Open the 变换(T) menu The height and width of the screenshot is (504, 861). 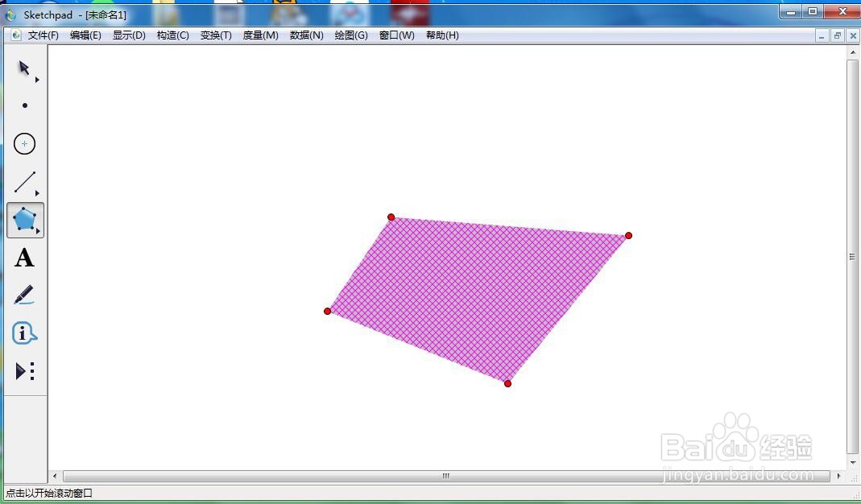(216, 35)
